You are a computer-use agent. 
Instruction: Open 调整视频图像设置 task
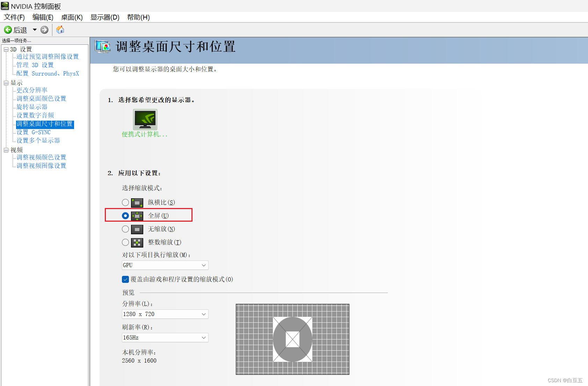(41, 166)
